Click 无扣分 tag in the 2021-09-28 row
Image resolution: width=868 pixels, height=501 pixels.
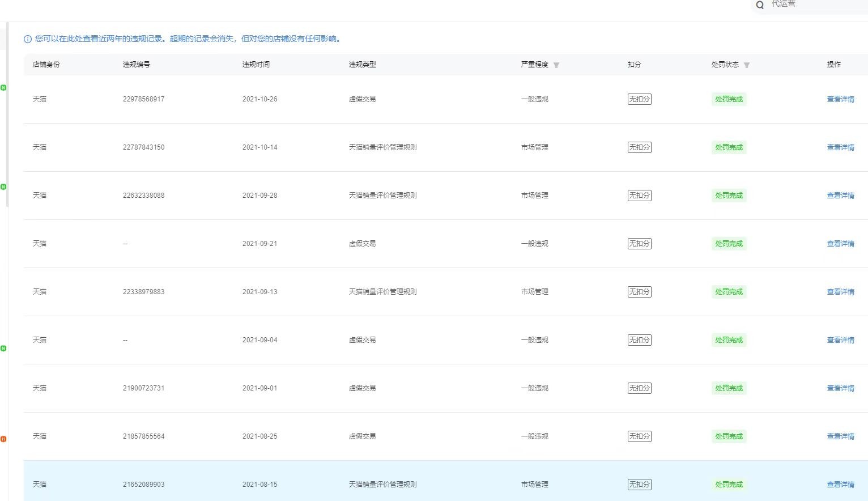point(639,196)
